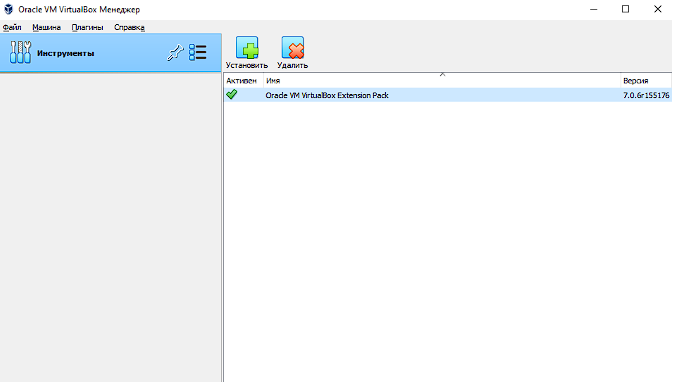The width and height of the screenshot is (674, 382).
Task: Click the green check mark in Активен column
Action: click(x=232, y=94)
